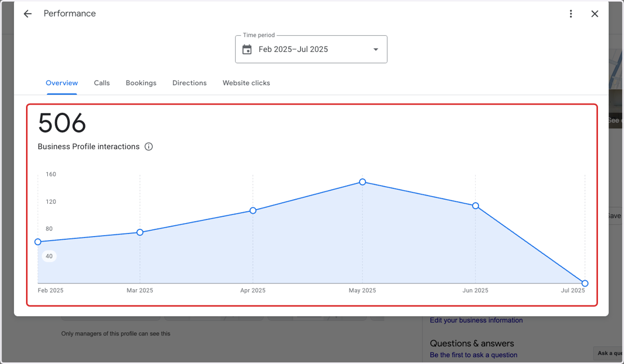Screen dimensions: 624x364
Task: Click Be the first to ask a question link
Action: point(474,355)
